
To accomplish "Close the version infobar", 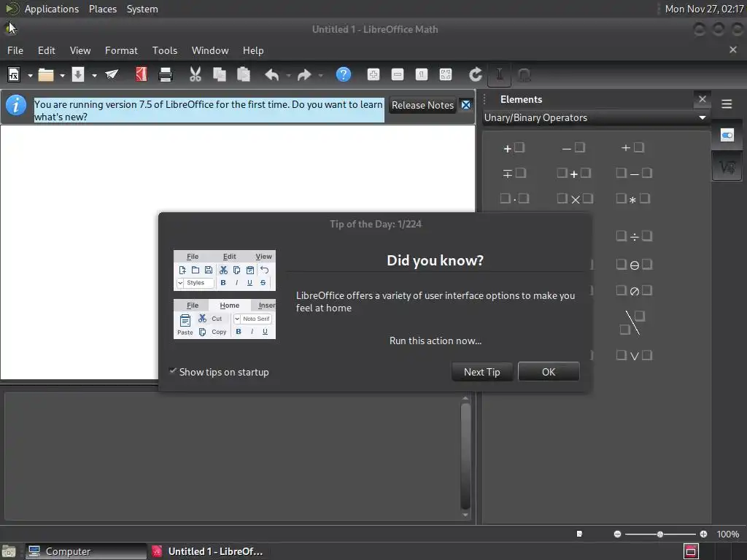I will tap(466, 105).
